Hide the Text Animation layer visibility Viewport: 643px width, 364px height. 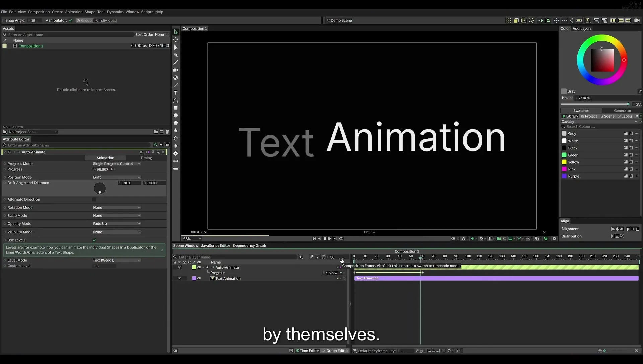pos(180,278)
